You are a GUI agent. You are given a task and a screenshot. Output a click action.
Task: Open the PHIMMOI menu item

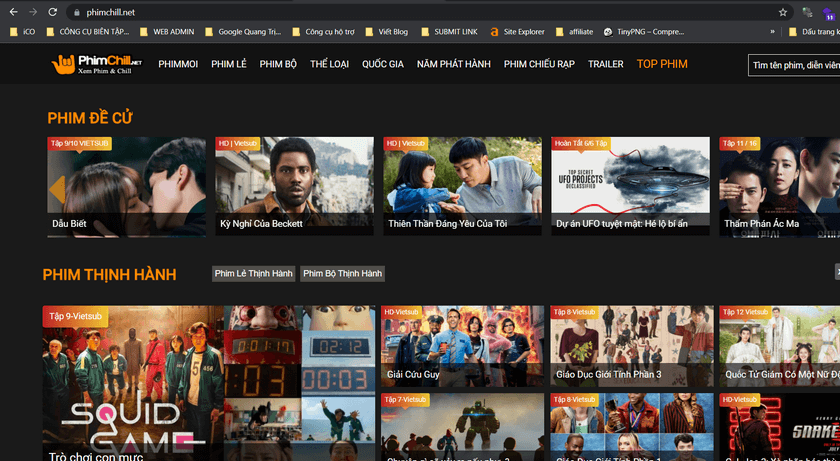pos(178,64)
